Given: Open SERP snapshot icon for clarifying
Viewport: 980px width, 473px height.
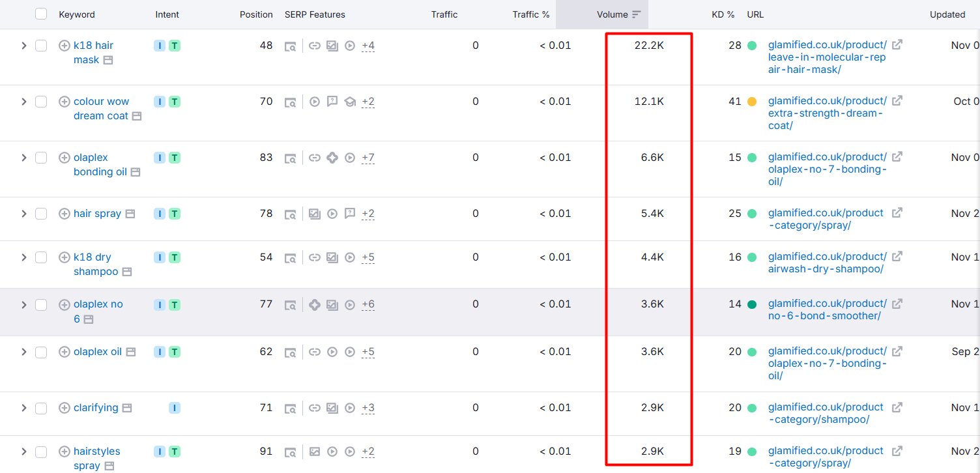Looking at the screenshot, I should [128, 408].
